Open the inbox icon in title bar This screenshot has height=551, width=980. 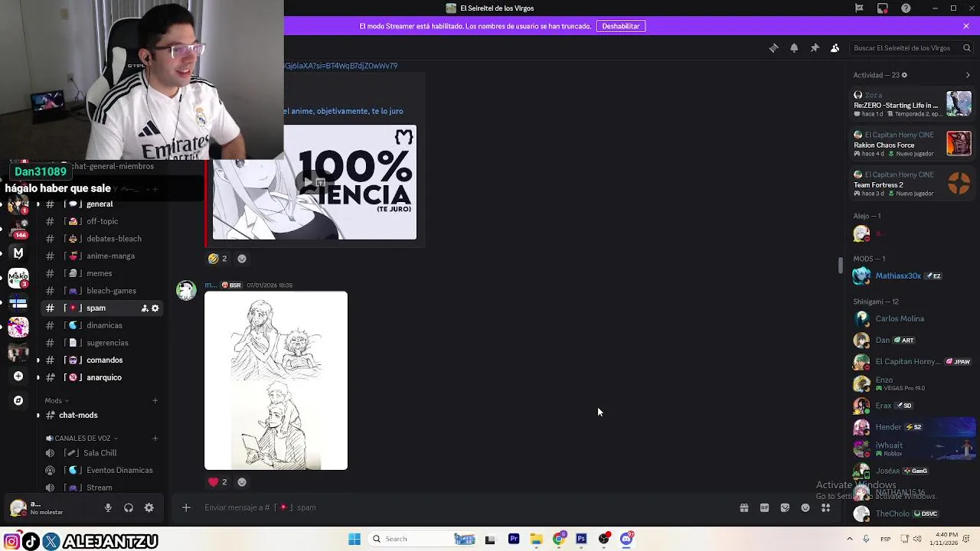(x=883, y=8)
